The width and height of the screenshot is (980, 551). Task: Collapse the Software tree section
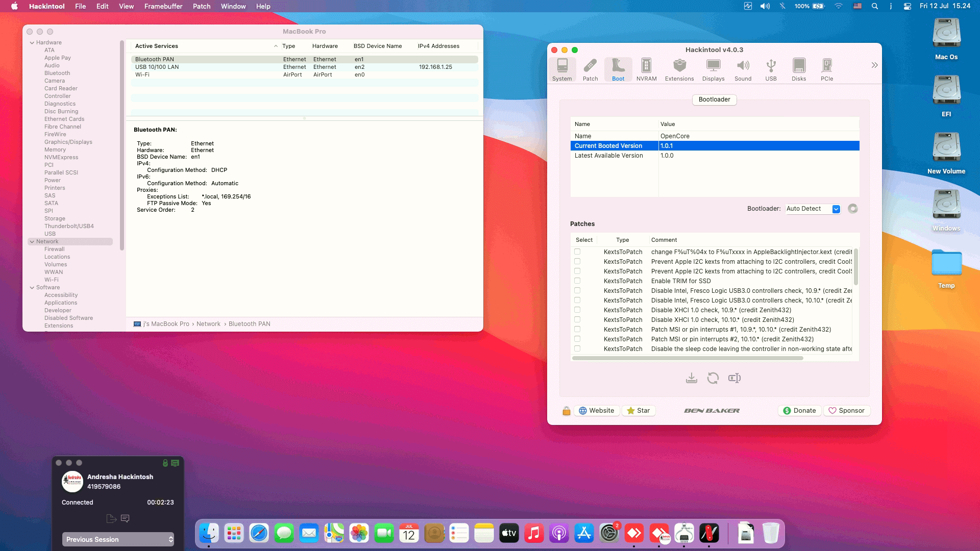pos(32,288)
